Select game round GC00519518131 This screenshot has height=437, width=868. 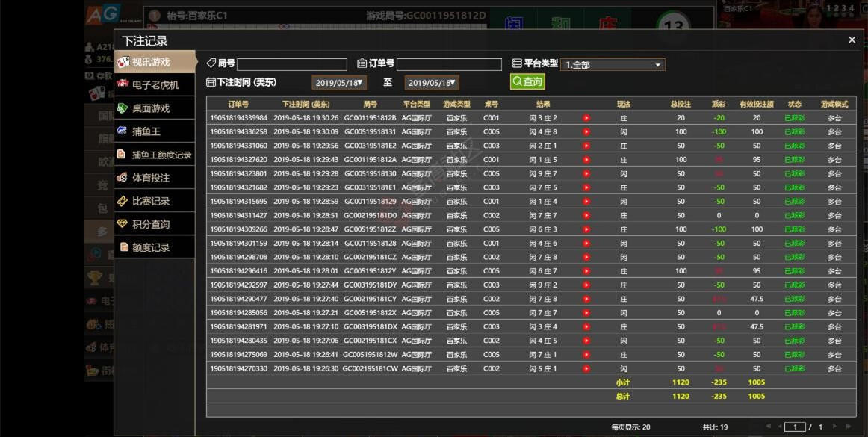point(371,131)
